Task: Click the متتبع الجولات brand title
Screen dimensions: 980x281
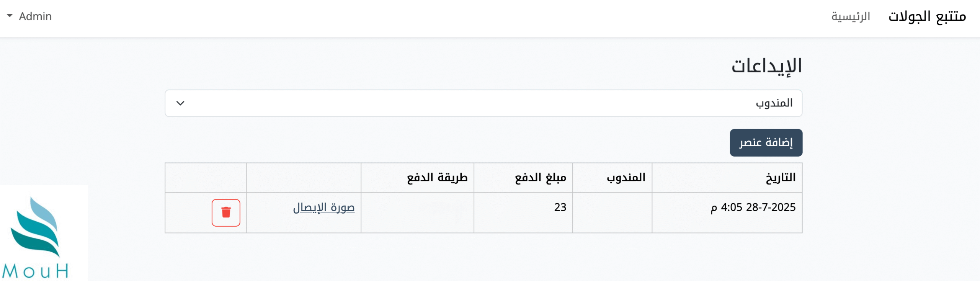Action: pos(927,16)
